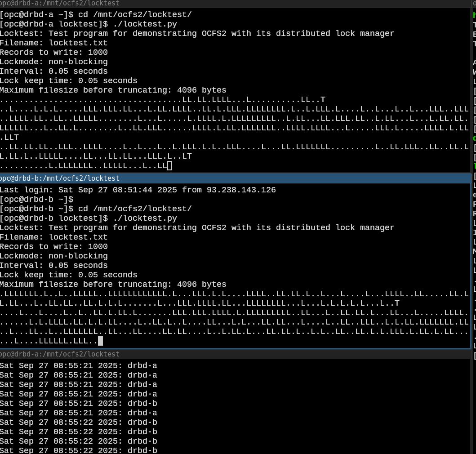
Task: Click the highlighted opc@drbd-b pane title bar
Action: [x=234, y=178]
